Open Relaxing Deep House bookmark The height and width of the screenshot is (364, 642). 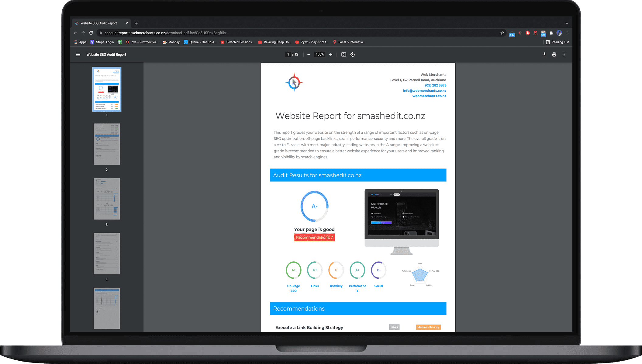(x=274, y=42)
